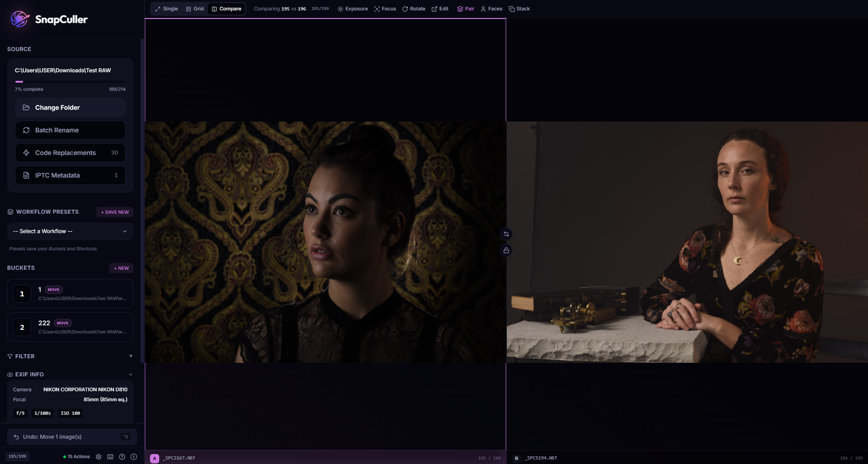This screenshot has width=868, height=464.
Task: Rotate the current image
Action: point(414,9)
